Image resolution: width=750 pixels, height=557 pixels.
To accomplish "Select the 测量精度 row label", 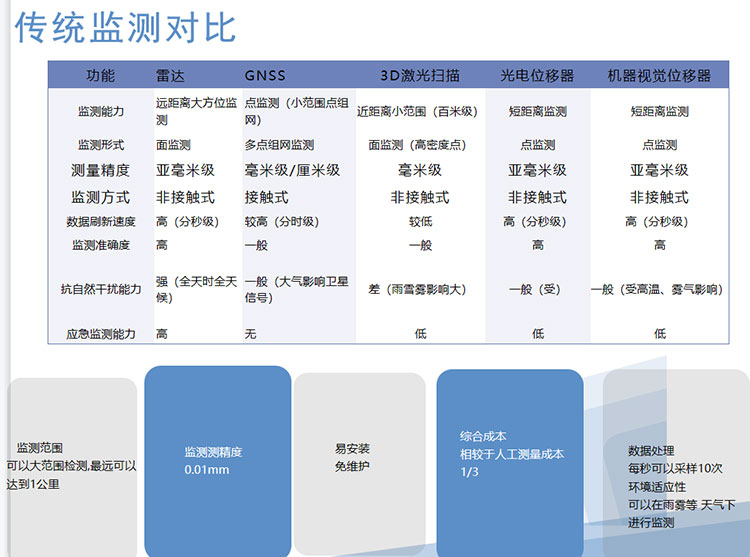I will click(x=100, y=170).
